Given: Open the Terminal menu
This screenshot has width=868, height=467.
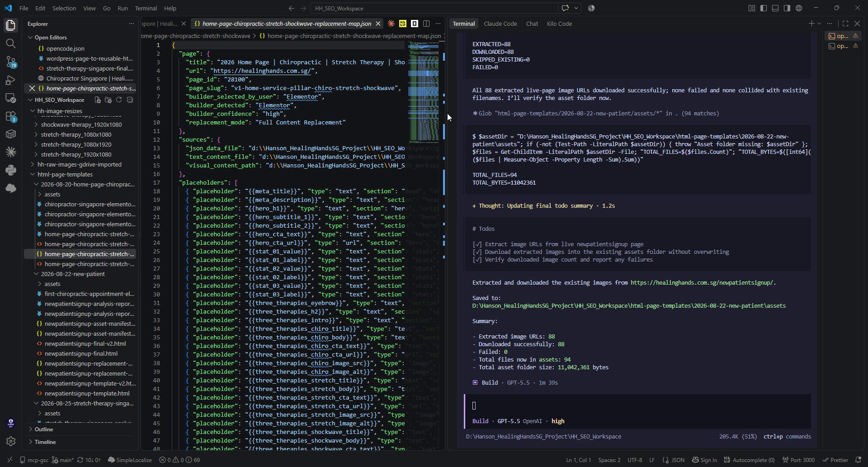Looking at the screenshot, I should tap(146, 8).
